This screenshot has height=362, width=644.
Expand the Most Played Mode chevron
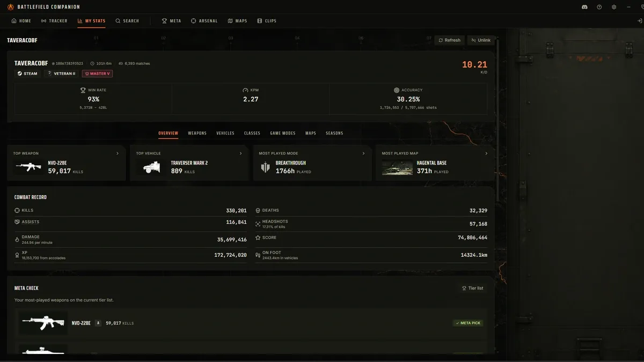pyautogui.click(x=363, y=153)
